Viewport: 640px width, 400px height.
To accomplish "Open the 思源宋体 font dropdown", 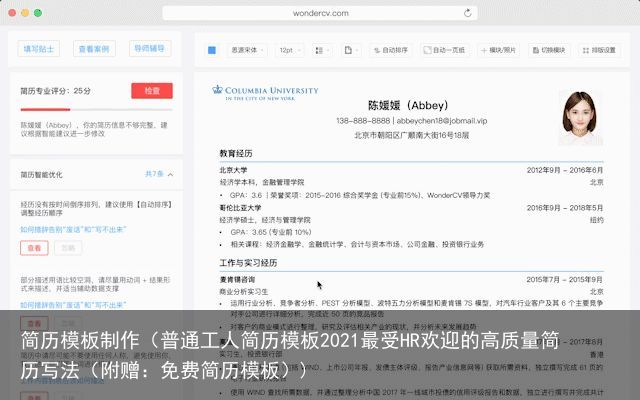I will [x=247, y=50].
